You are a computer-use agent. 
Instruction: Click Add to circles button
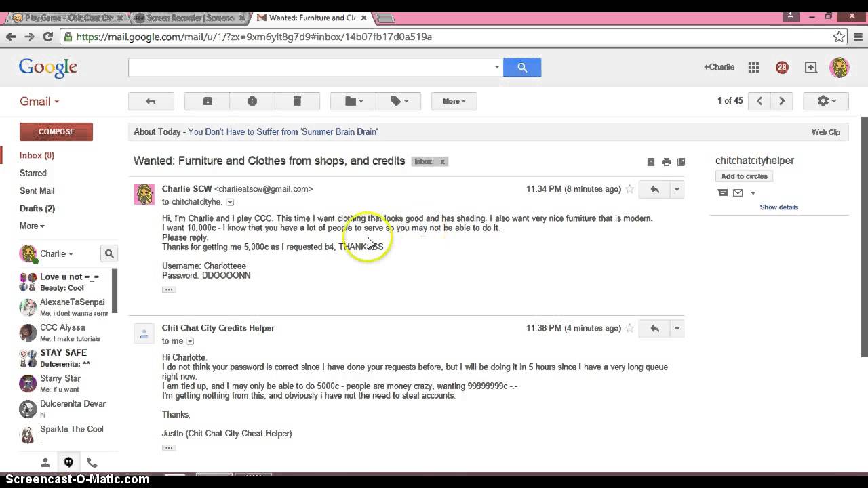[x=744, y=176]
